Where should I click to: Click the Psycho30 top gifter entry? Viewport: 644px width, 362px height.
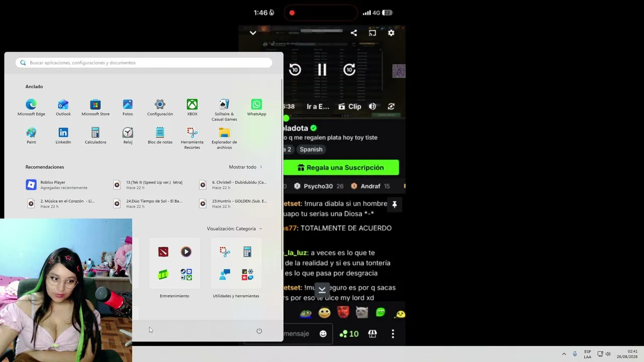click(x=319, y=186)
